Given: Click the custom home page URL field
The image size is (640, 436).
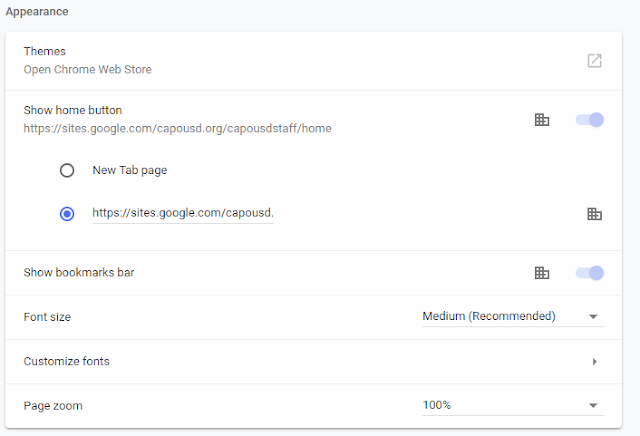Looking at the screenshot, I should (x=182, y=213).
